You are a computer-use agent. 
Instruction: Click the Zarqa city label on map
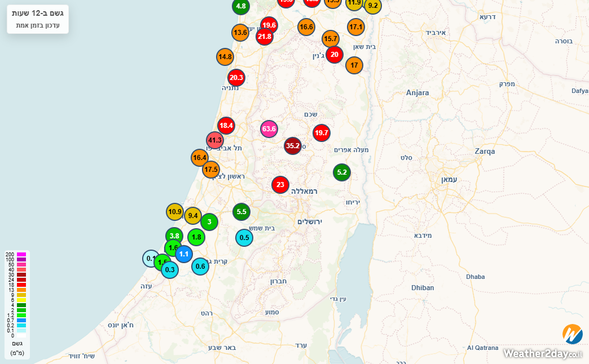click(485, 152)
